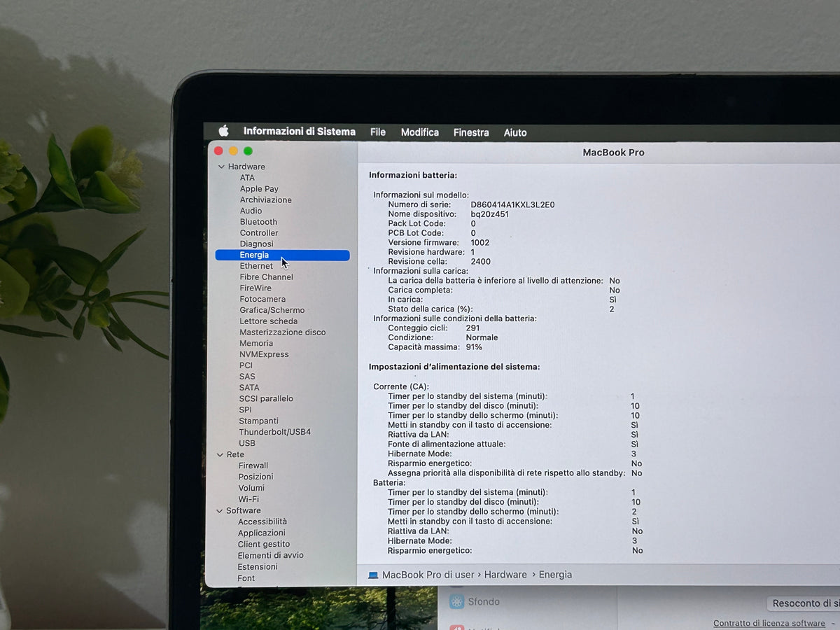Select Apple Pay in the sidebar

[x=259, y=189]
